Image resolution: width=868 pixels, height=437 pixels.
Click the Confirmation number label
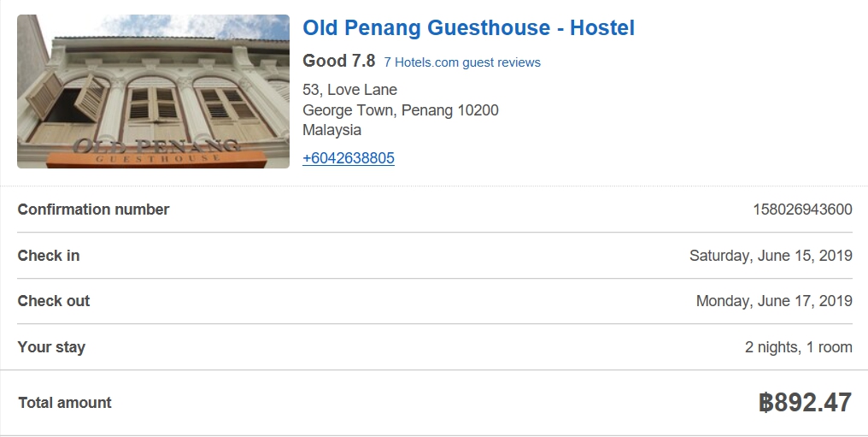(x=93, y=210)
